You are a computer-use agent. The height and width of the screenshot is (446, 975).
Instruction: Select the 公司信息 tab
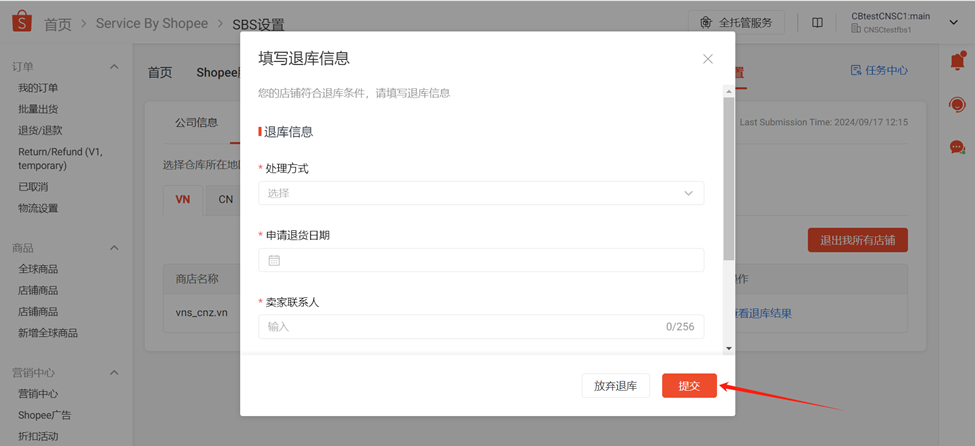(196, 123)
